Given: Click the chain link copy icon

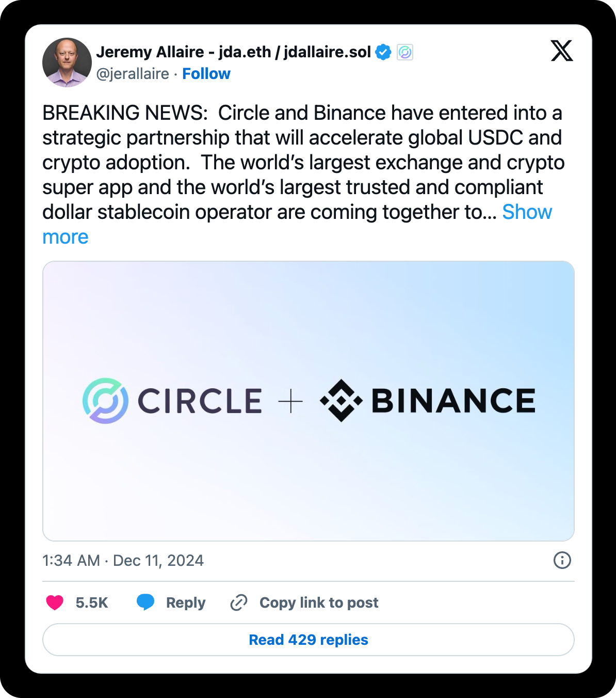Looking at the screenshot, I should pyautogui.click(x=239, y=602).
